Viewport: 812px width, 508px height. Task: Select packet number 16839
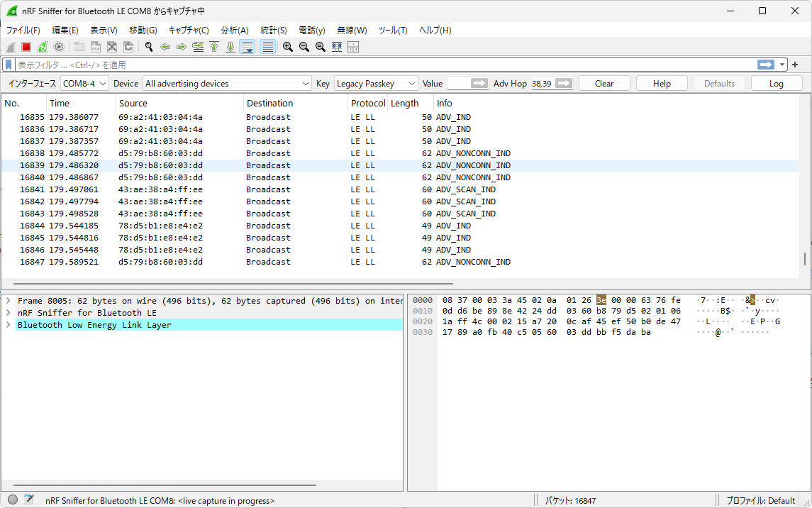pyautogui.click(x=400, y=165)
